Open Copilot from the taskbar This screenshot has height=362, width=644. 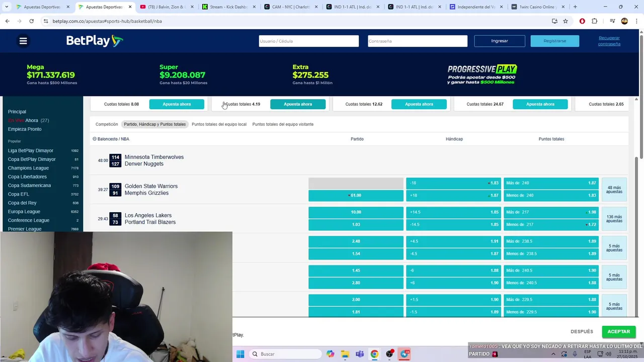point(330,354)
